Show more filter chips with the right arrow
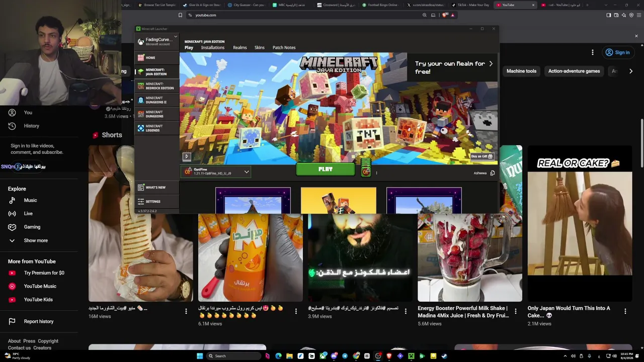 (x=631, y=71)
